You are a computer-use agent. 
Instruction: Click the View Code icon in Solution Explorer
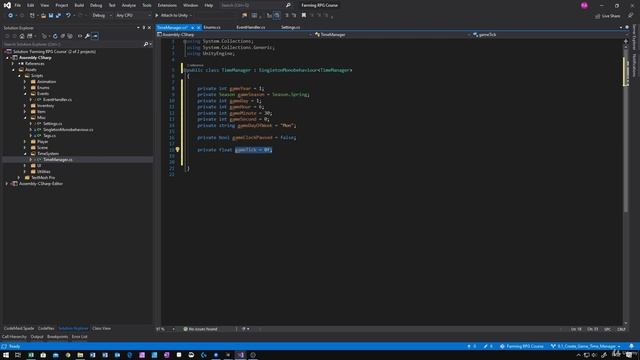[x=80, y=36]
